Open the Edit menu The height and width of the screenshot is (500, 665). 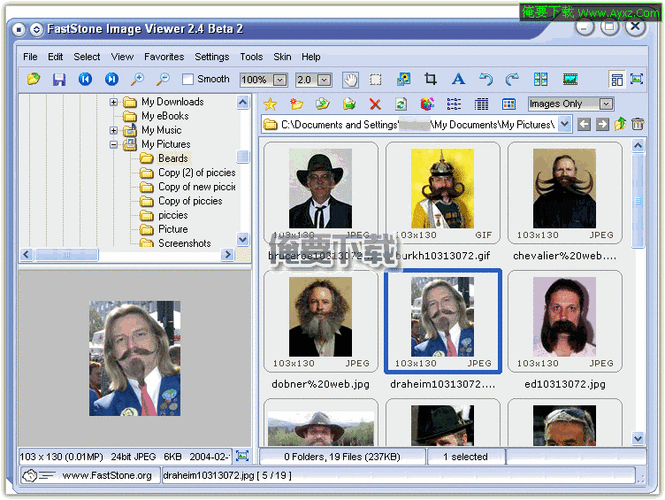tap(55, 57)
